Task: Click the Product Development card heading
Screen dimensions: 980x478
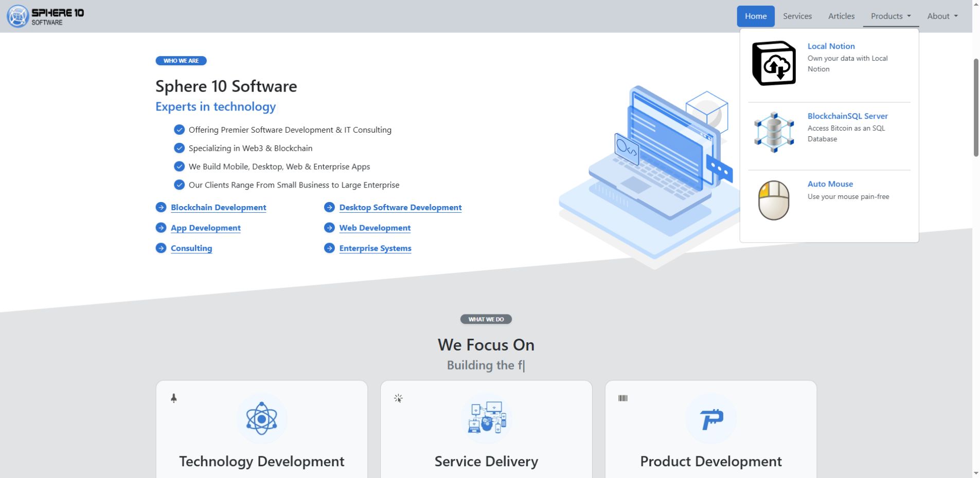Action: (x=711, y=462)
